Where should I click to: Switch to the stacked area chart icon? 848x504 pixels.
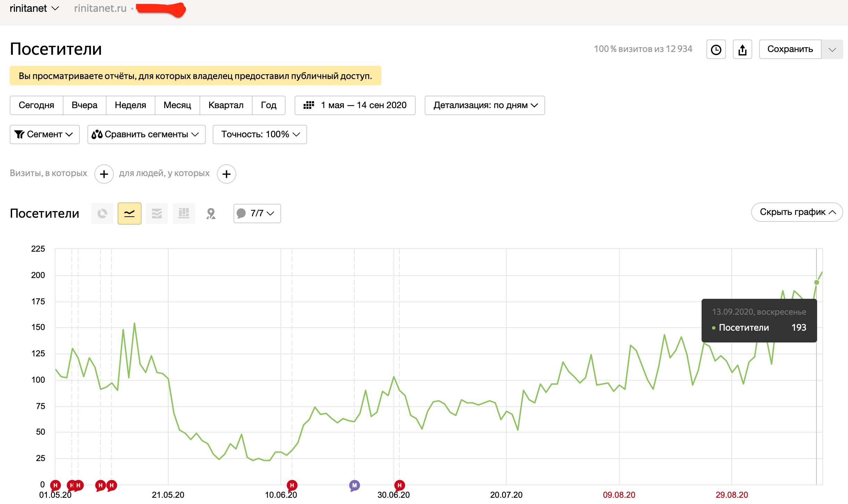coord(157,214)
